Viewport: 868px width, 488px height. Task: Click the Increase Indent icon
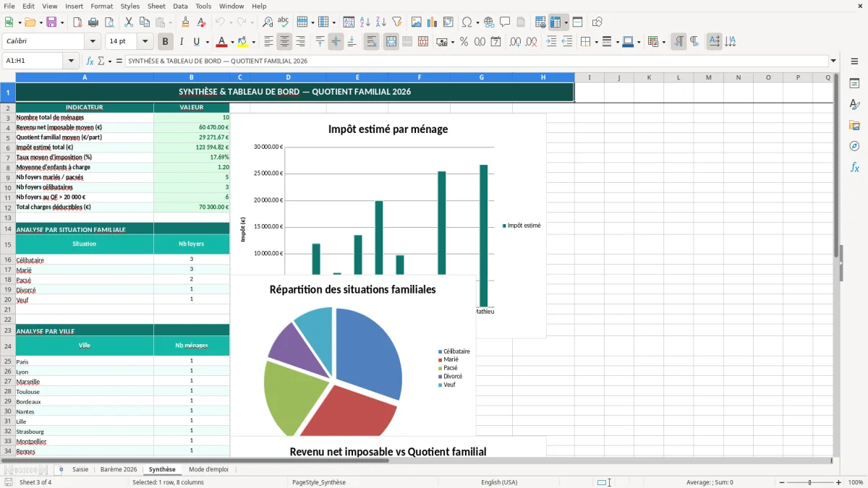551,42
